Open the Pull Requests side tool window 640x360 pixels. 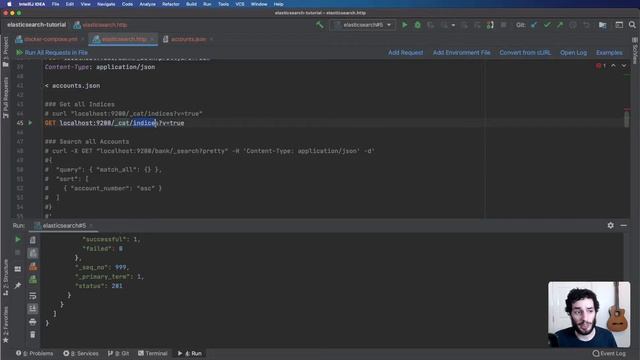click(5, 98)
